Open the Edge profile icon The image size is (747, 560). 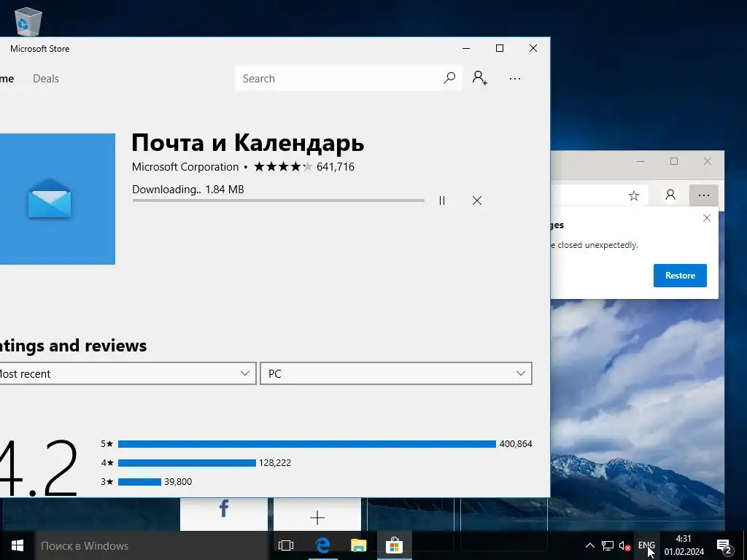(670, 195)
